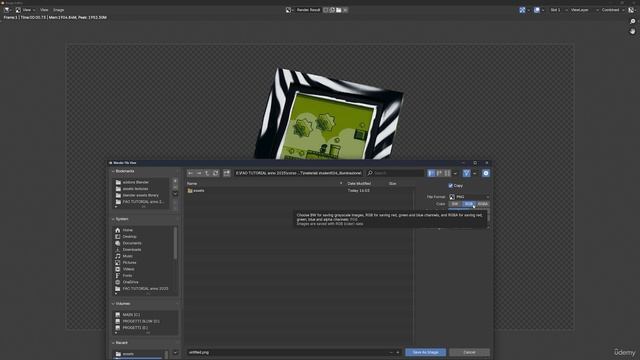Decrement the filename number with minus

(x=391, y=352)
